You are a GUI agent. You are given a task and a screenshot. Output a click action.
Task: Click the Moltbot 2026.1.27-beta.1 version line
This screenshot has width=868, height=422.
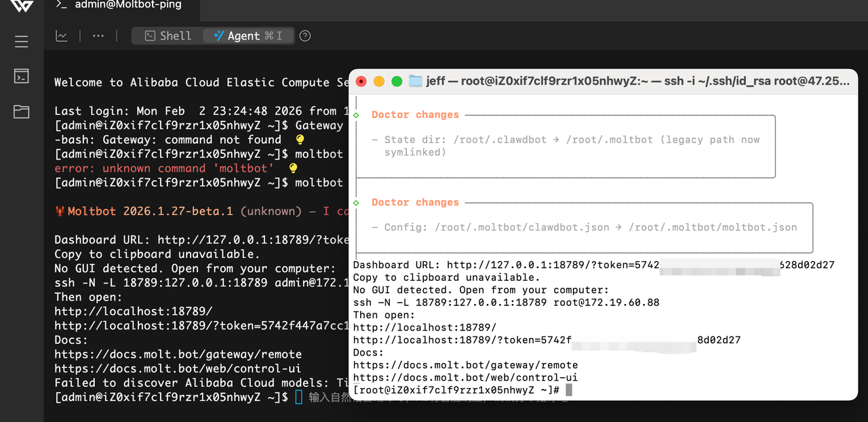coord(202,211)
